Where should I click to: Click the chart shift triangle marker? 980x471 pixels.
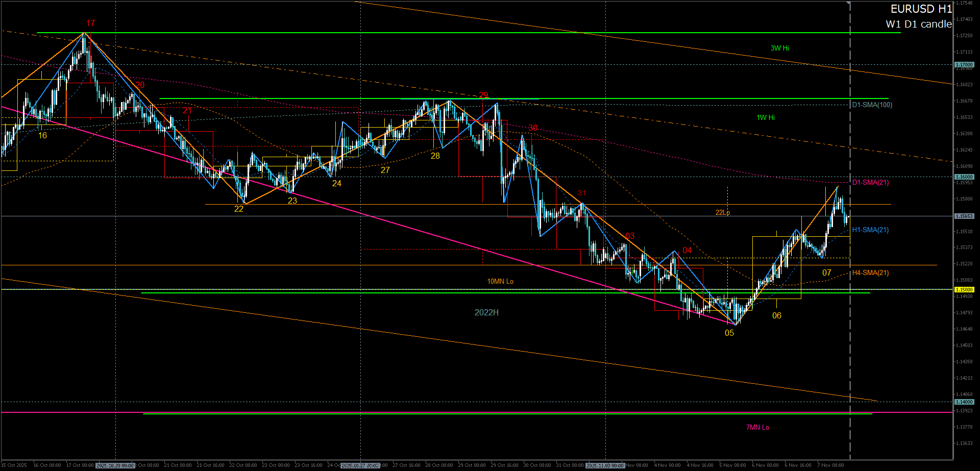pos(848,3)
